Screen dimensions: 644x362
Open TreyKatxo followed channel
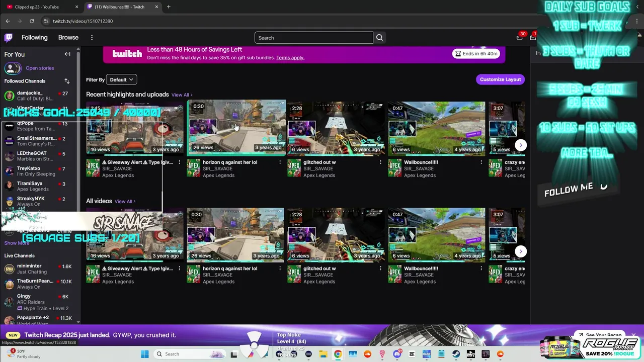(38, 171)
